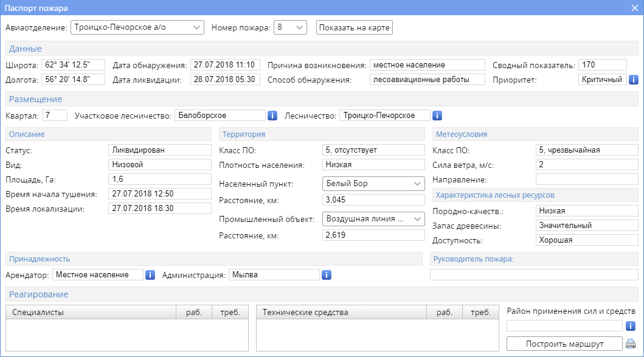Screen dimensions: 644x357
Task: Click the Принадлежность section header
Action: click(x=214, y=259)
